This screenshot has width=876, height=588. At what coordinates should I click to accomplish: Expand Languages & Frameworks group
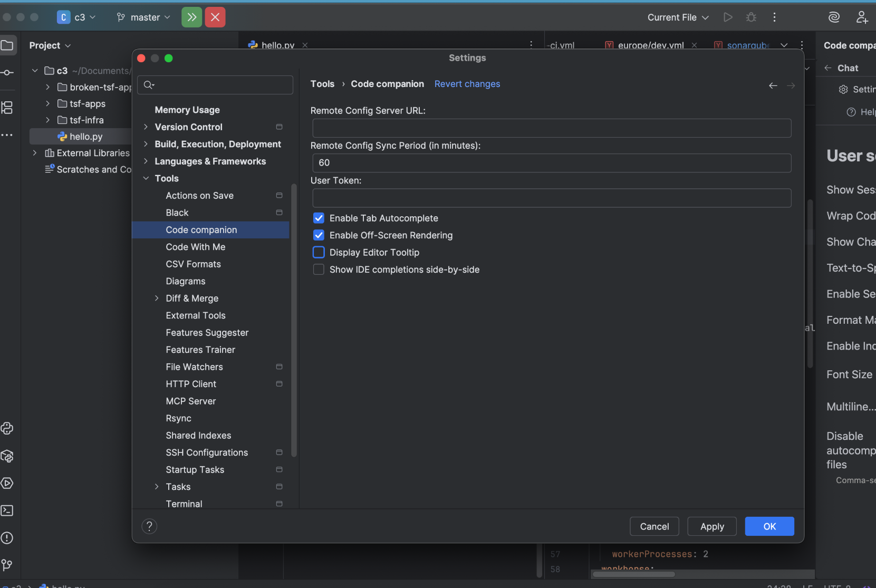(x=146, y=161)
